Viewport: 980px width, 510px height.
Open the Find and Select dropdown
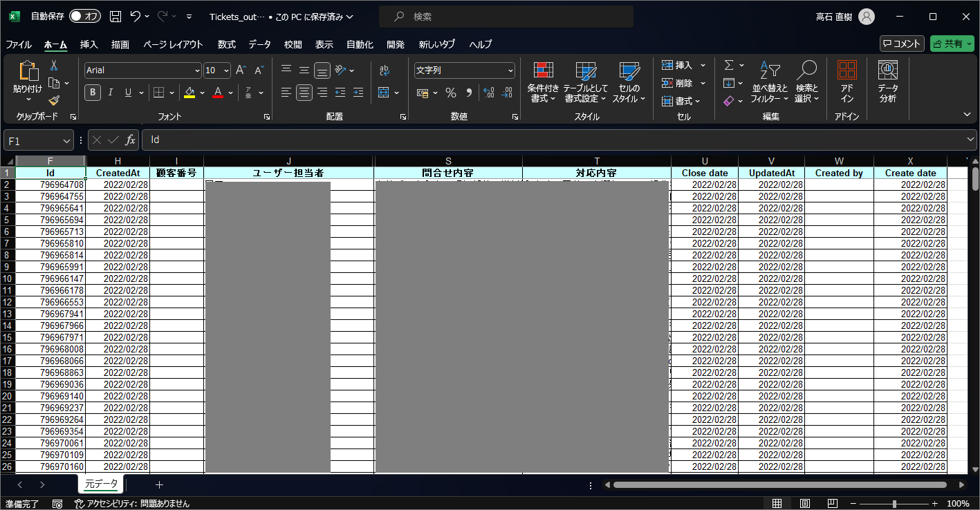(806, 82)
